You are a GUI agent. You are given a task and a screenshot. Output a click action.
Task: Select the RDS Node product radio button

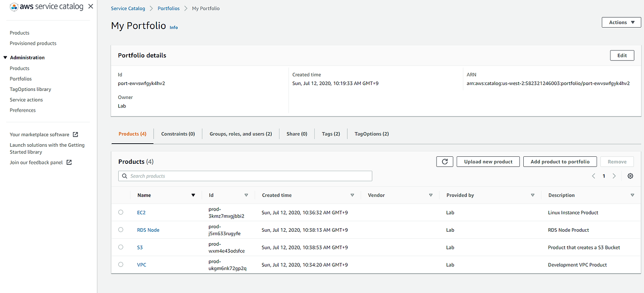tap(121, 230)
